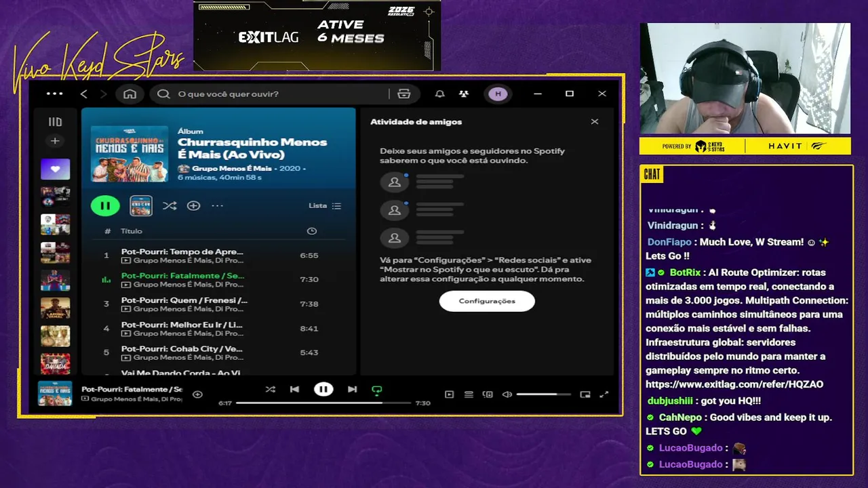Click chat username 'DonFiapo'
This screenshot has height=488, width=868.
[669, 242]
